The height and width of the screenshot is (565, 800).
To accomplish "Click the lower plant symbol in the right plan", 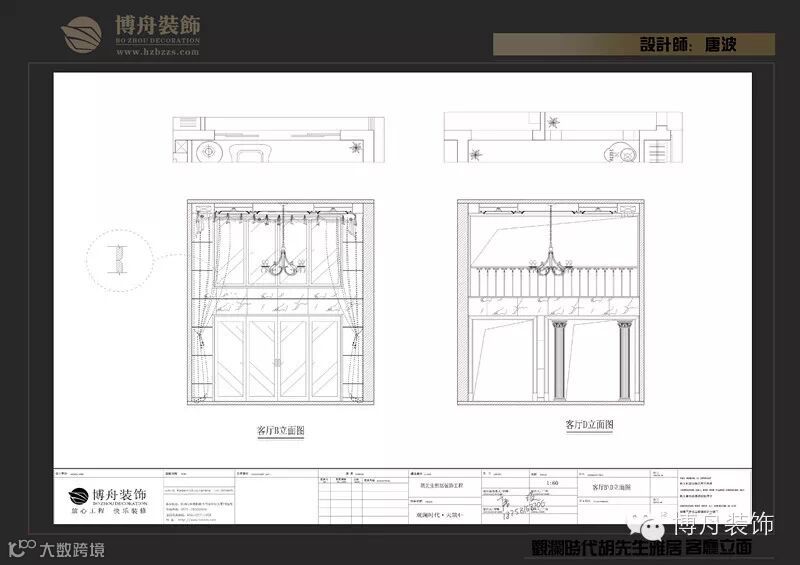I will tap(476, 154).
